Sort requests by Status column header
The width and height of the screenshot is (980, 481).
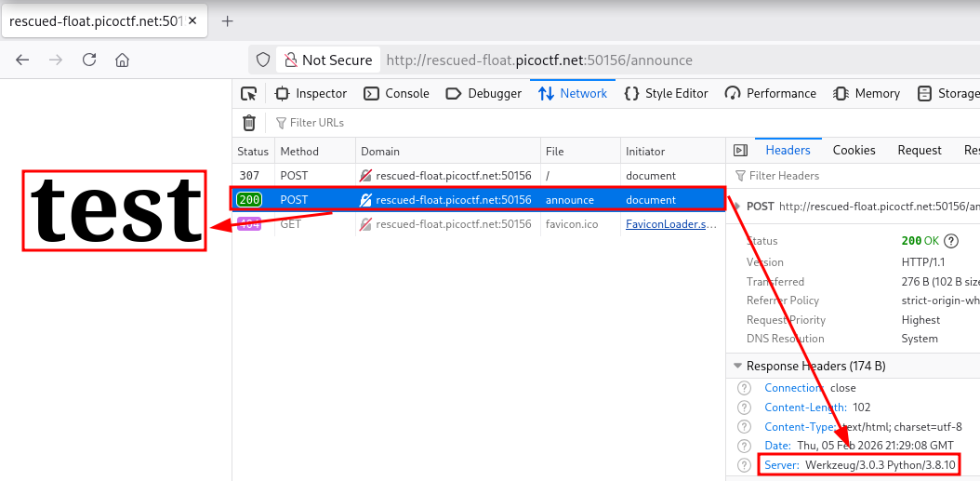click(252, 151)
